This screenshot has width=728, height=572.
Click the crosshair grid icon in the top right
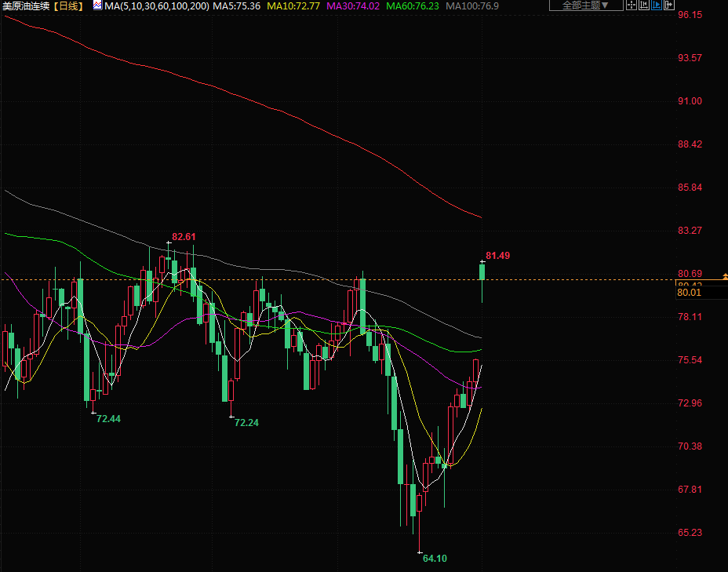[x=632, y=5]
